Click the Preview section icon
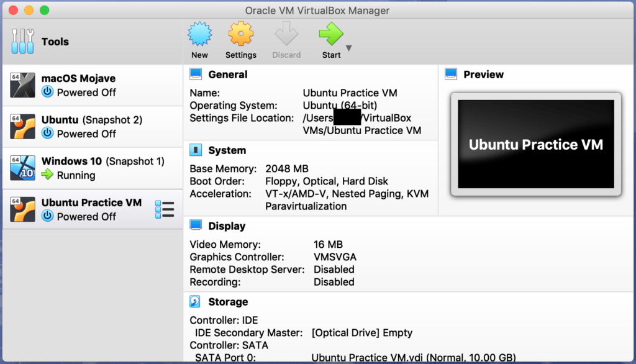The image size is (636, 364). [451, 75]
